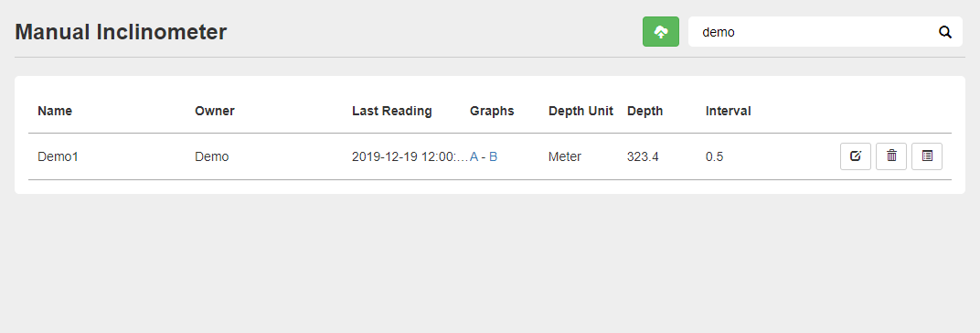Click the magnifier search icon
The width and height of the screenshot is (980, 333).
[x=945, y=33]
